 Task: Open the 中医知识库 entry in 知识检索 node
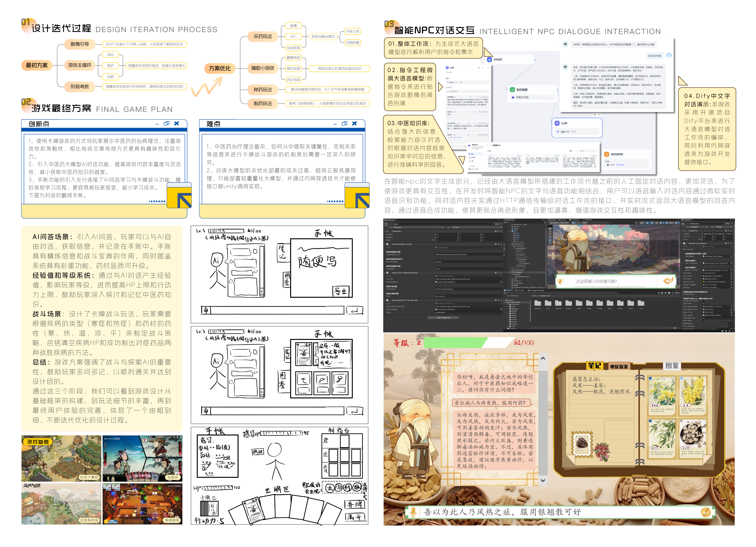click(x=532, y=97)
